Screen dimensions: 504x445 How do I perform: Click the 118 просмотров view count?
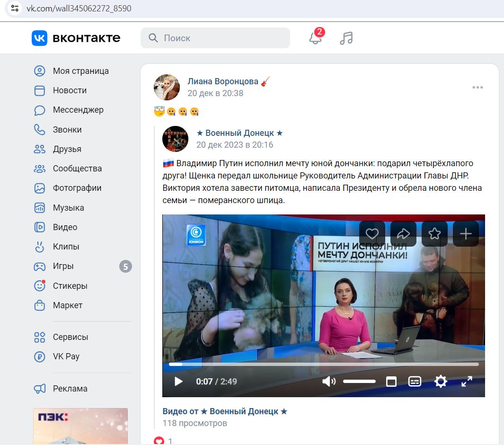click(195, 423)
